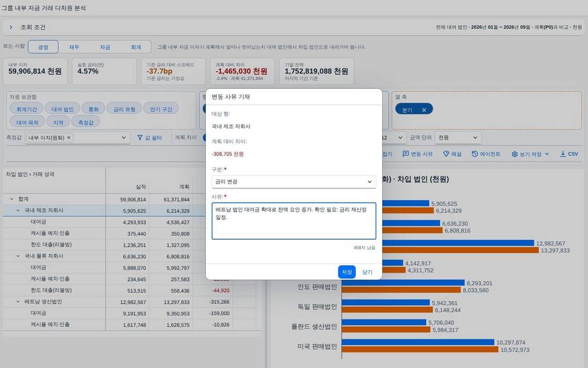Open the 금액 단위 dropdown showing 천원

click(458, 137)
